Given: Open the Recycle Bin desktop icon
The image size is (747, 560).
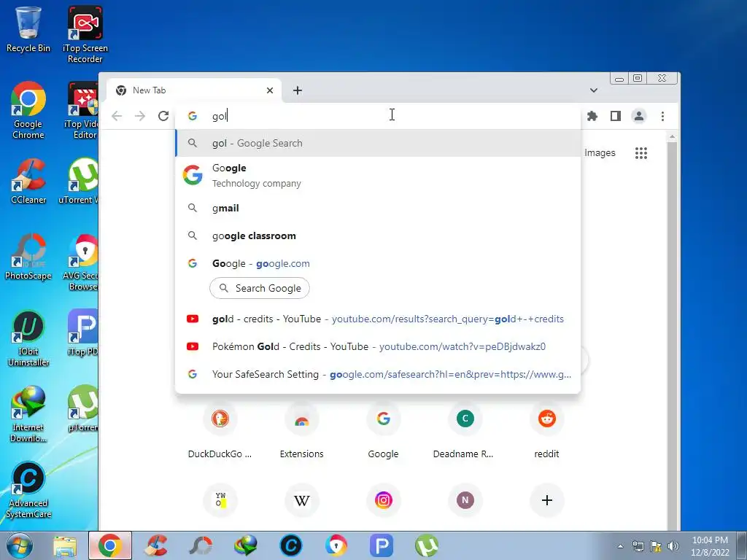Looking at the screenshot, I should pyautogui.click(x=28, y=28).
